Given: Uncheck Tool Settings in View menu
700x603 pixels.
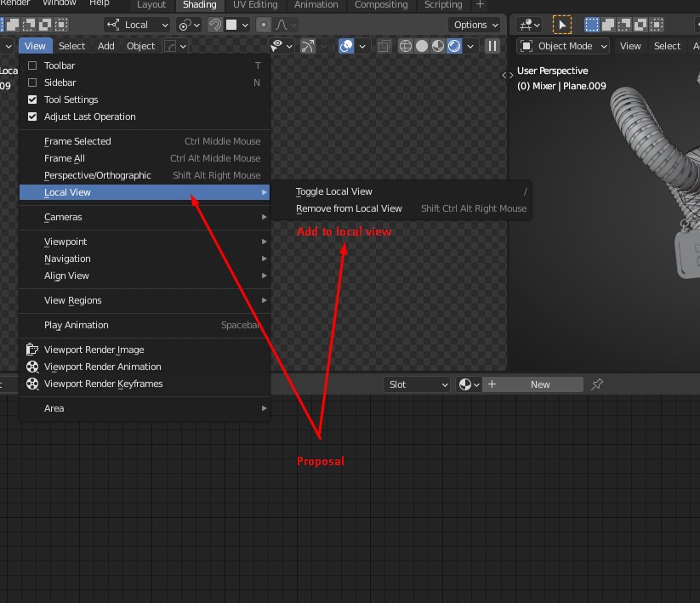Looking at the screenshot, I should (32, 100).
